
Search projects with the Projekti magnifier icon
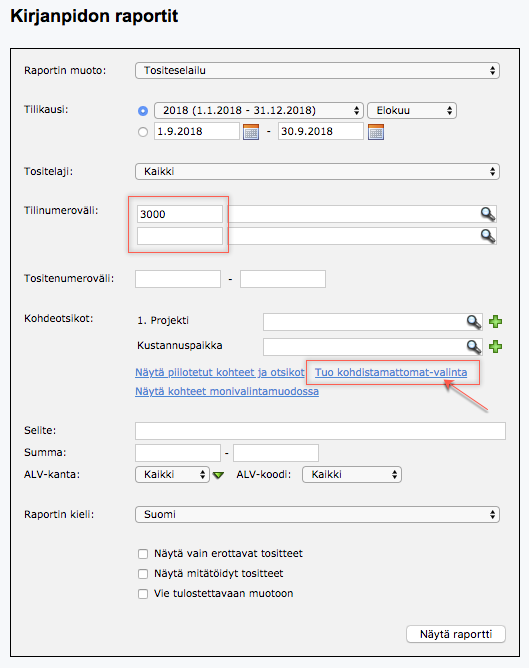click(474, 322)
